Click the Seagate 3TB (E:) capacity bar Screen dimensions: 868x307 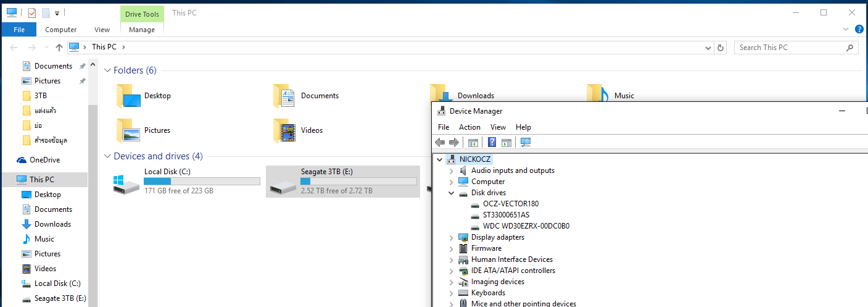358,181
